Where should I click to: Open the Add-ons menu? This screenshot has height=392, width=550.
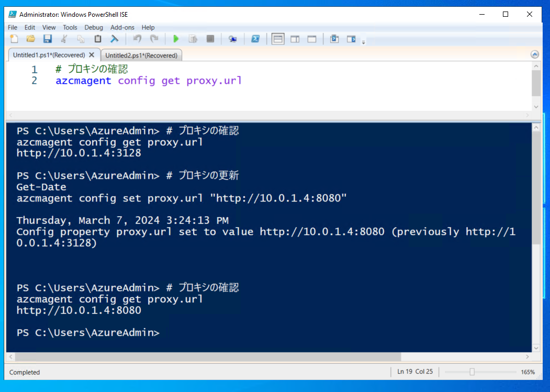122,27
